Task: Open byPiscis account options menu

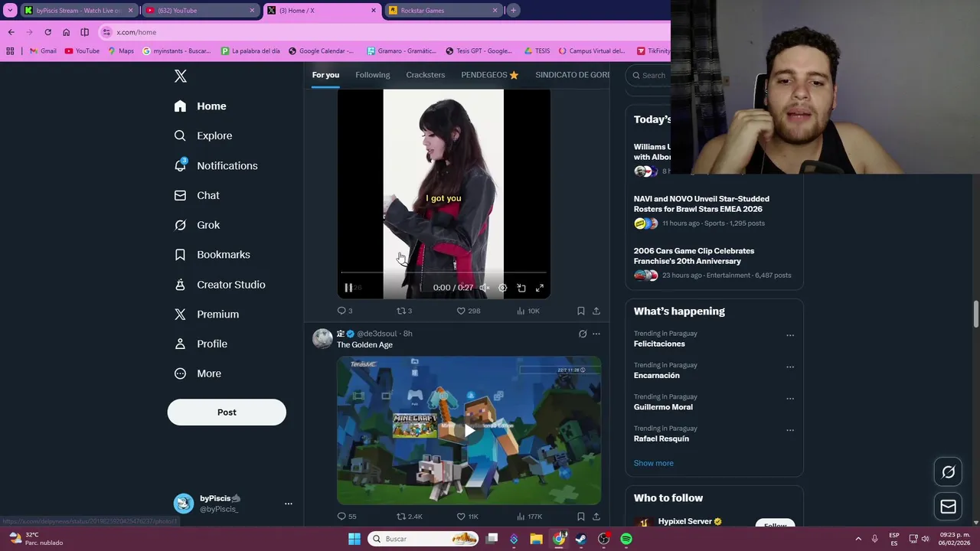Action: [x=289, y=504]
